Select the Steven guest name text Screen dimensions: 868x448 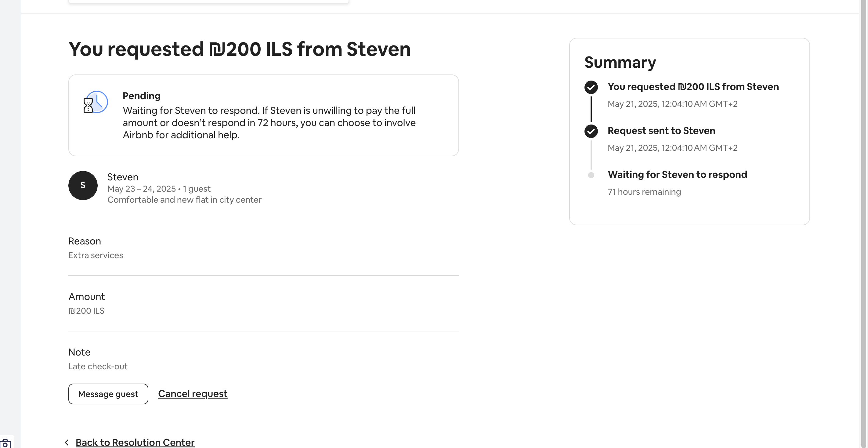tap(123, 177)
